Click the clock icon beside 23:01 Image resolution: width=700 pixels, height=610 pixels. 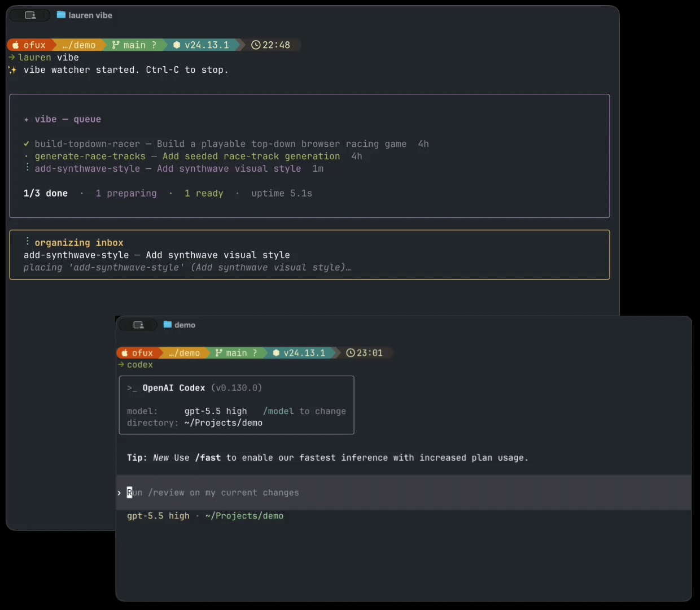pos(351,353)
